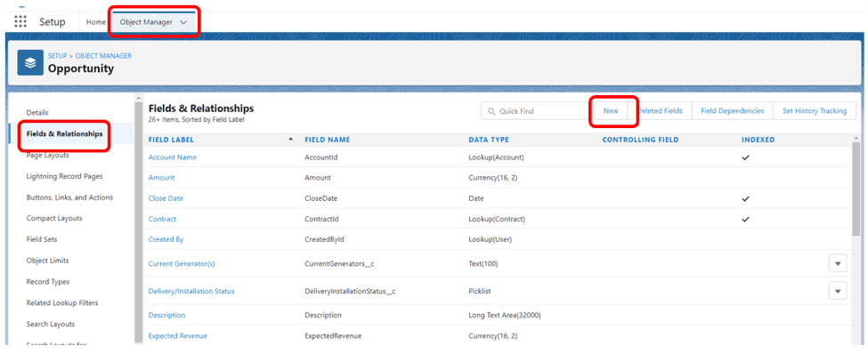Open Page Layouts in the sidebar

pyautogui.click(x=47, y=156)
